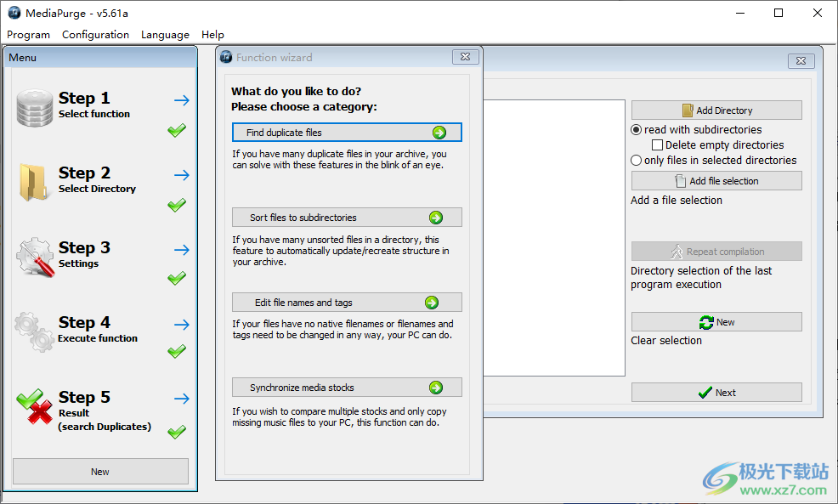Open the Language menu
838x504 pixels.
[x=165, y=35]
